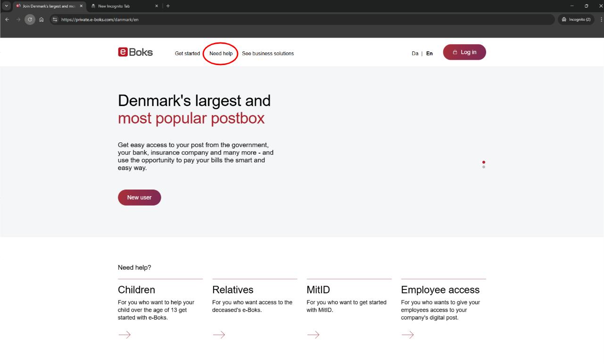The height and width of the screenshot is (364, 604).
Task: Click the 'Need help?' section label
Action: (x=134, y=267)
